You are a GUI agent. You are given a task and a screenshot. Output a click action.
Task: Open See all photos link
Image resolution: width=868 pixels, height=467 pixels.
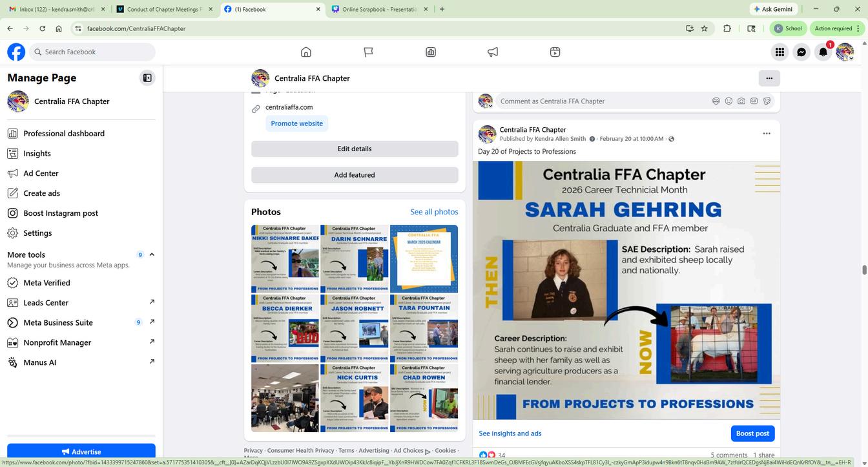(x=434, y=212)
